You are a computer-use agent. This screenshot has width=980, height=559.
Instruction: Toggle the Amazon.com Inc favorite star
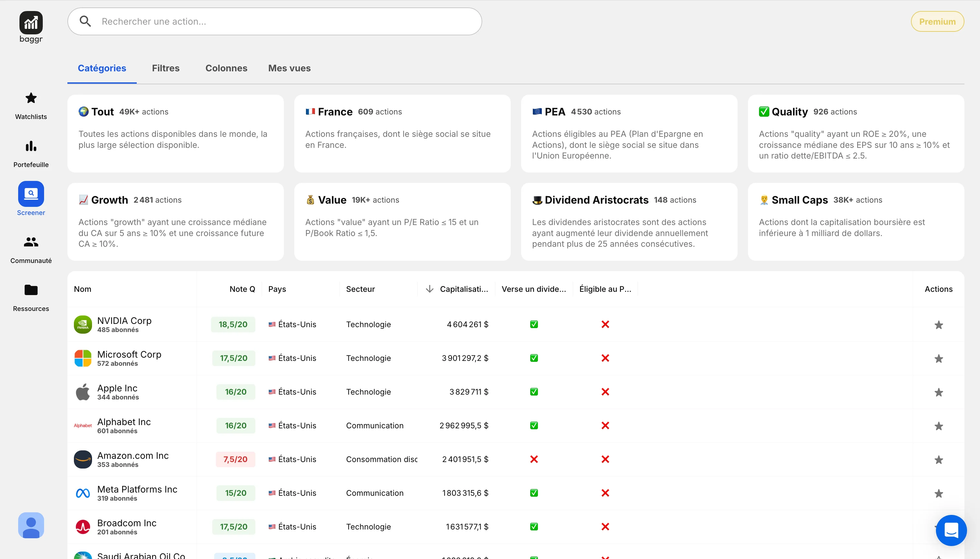938,459
